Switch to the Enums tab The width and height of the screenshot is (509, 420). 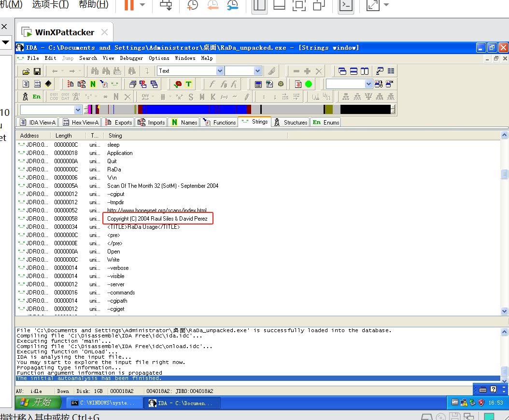click(x=326, y=122)
